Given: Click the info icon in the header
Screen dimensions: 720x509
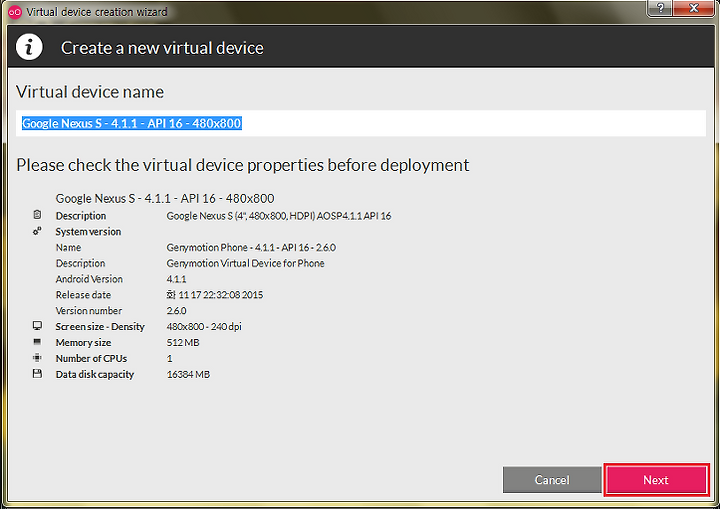Looking at the screenshot, I should tap(29, 47).
